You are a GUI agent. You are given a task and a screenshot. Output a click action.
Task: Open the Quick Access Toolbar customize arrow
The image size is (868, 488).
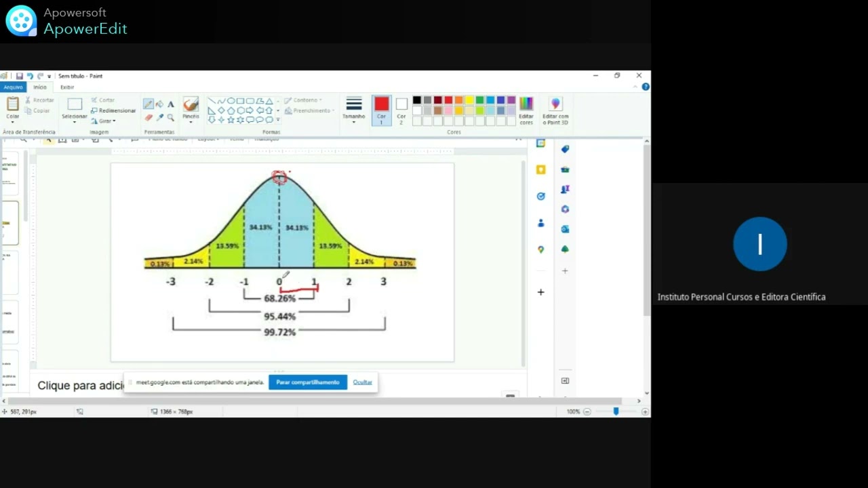click(49, 77)
